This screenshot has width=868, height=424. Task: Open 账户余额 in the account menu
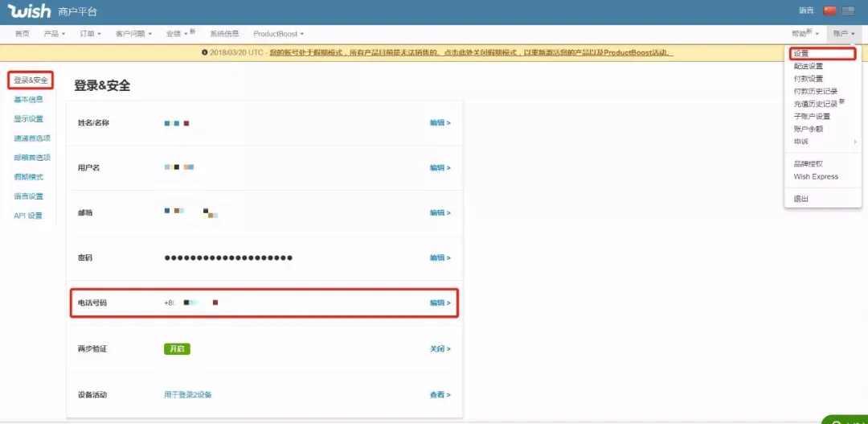coord(809,130)
